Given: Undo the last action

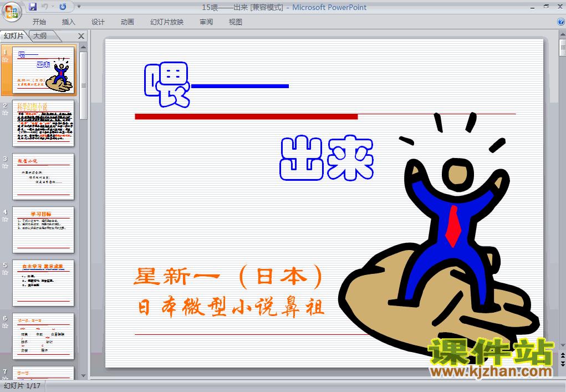Looking at the screenshot, I should click(x=45, y=7).
